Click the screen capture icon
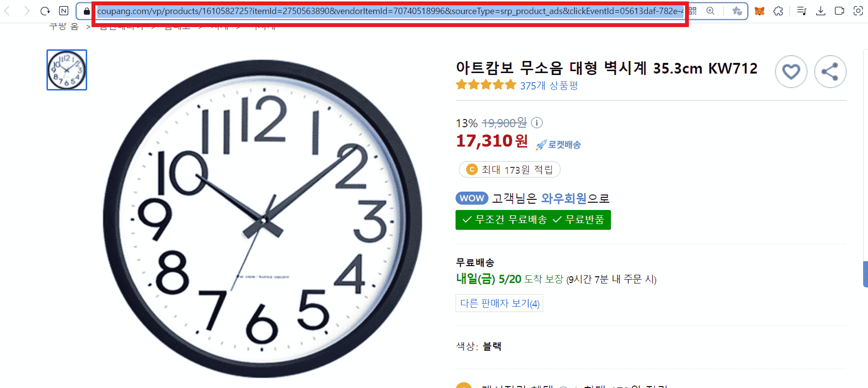The width and height of the screenshot is (868, 388). (x=858, y=11)
